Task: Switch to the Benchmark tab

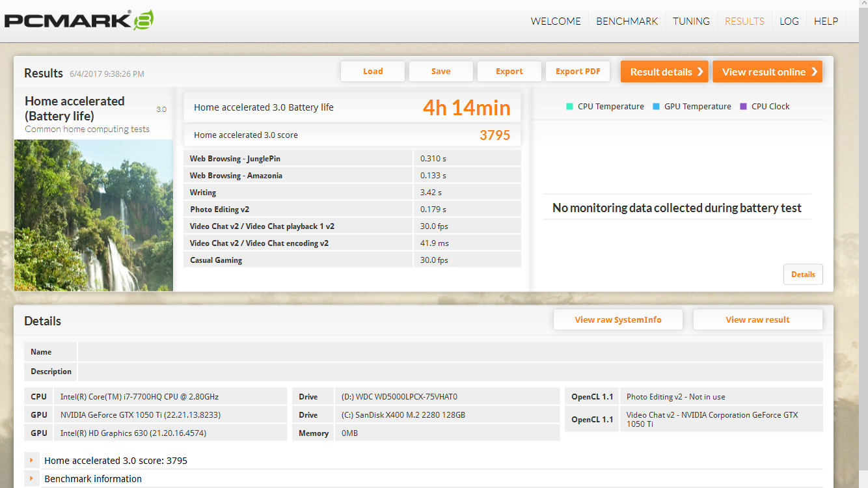Action: pyautogui.click(x=627, y=21)
